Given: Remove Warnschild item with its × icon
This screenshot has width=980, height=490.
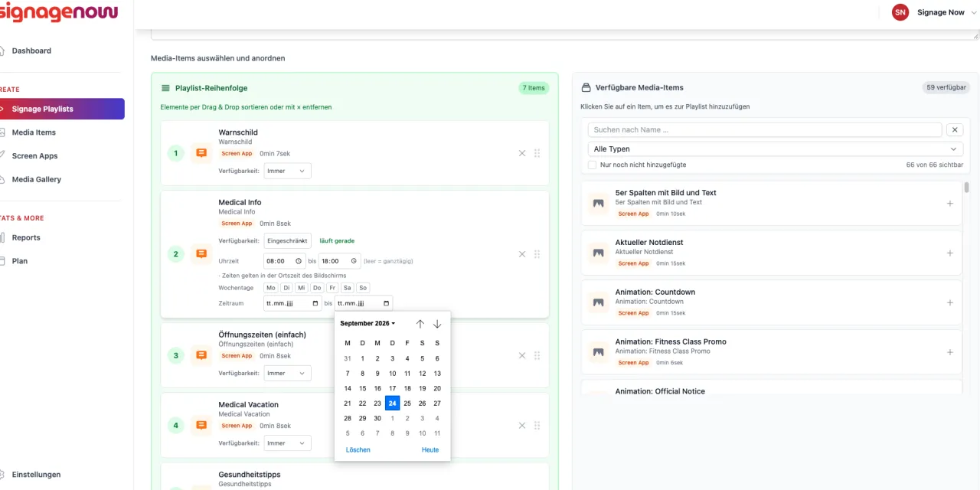Looking at the screenshot, I should (x=522, y=153).
